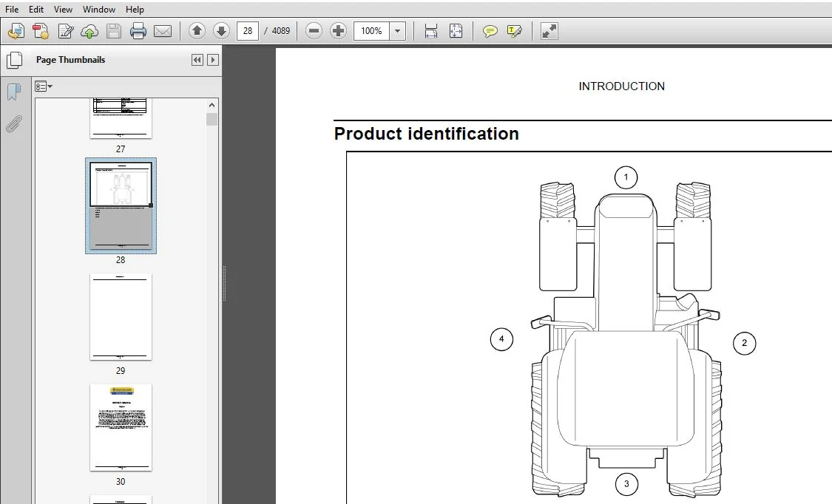Open the Bookmarks side panel
The image size is (832, 504).
point(14,92)
